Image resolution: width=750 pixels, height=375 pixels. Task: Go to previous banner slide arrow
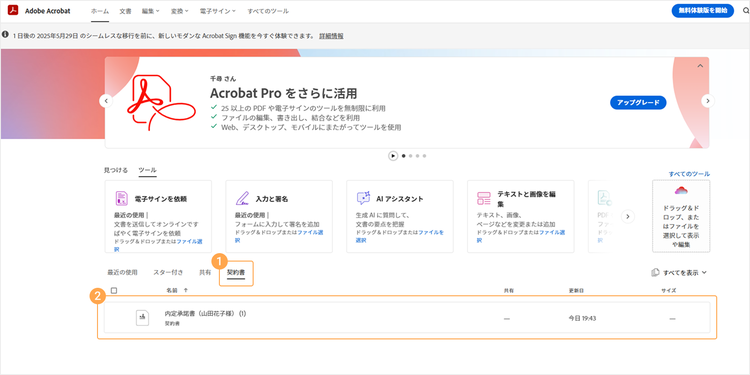click(x=106, y=101)
